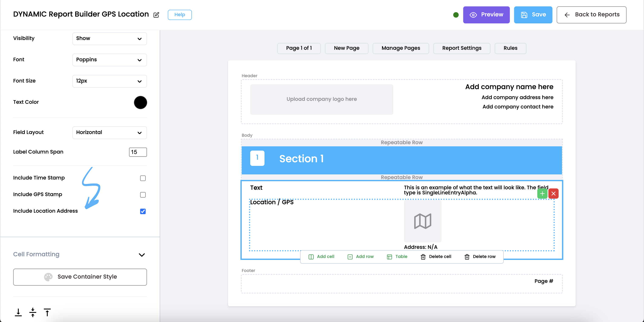Click the red X icon to remove the cell
Screen dimensions: 644x322
(x=553, y=194)
